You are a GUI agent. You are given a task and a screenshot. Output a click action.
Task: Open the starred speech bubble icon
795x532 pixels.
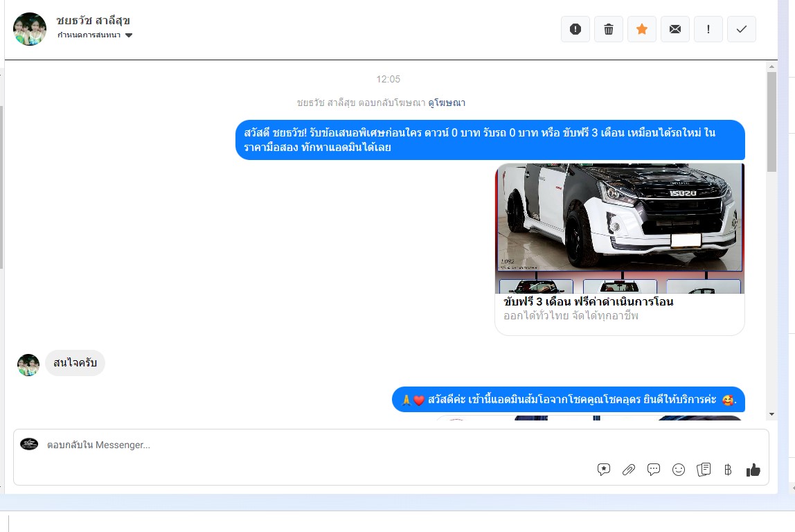(x=604, y=470)
